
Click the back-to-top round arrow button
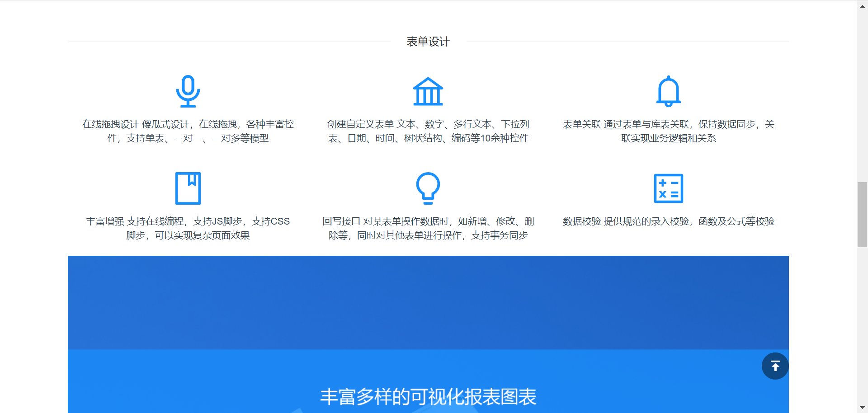click(x=775, y=366)
